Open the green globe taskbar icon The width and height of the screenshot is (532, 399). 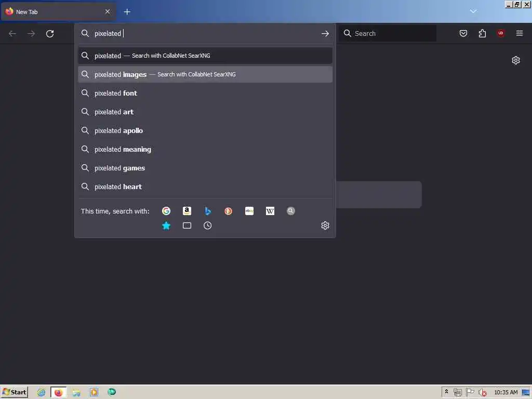112,392
